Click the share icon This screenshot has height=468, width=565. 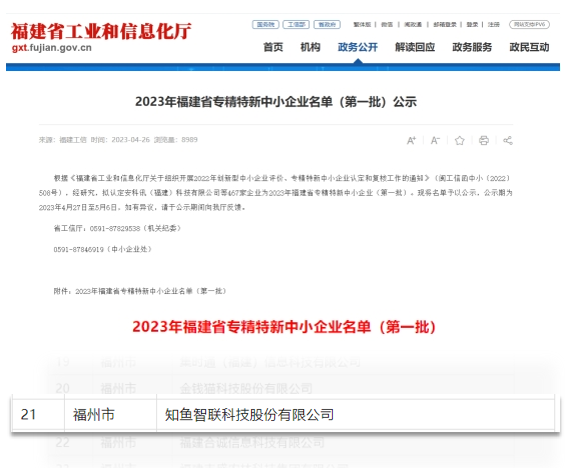click(x=508, y=141)
